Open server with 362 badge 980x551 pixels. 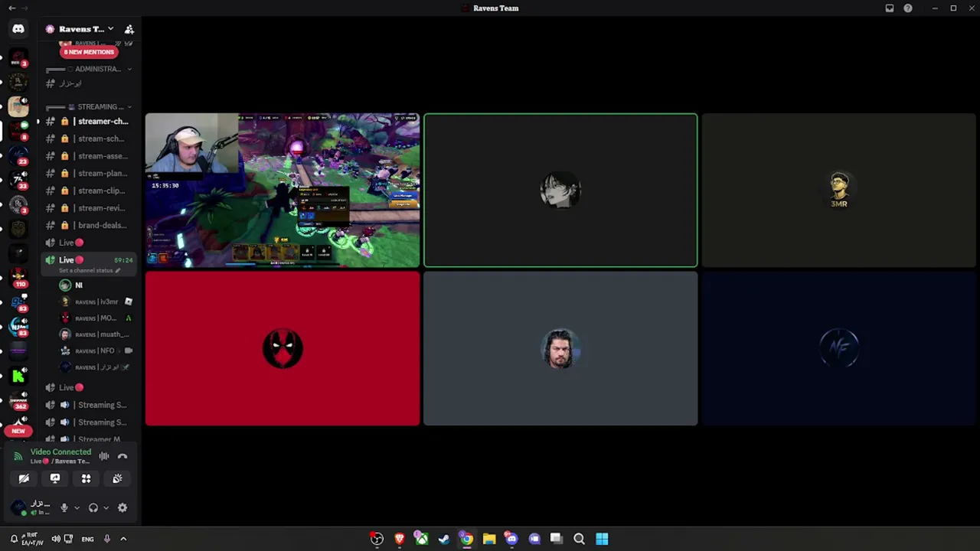[18, 400]
